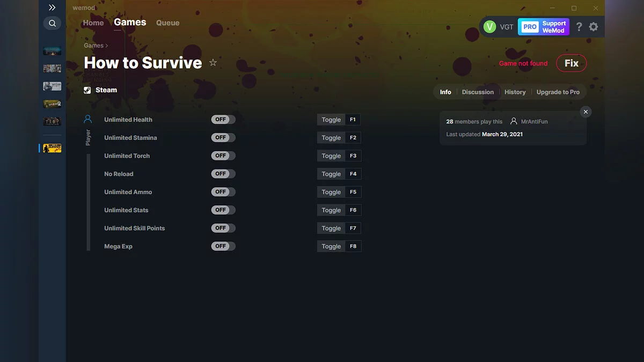Select the Player category icon

click(x=88, y=119)
